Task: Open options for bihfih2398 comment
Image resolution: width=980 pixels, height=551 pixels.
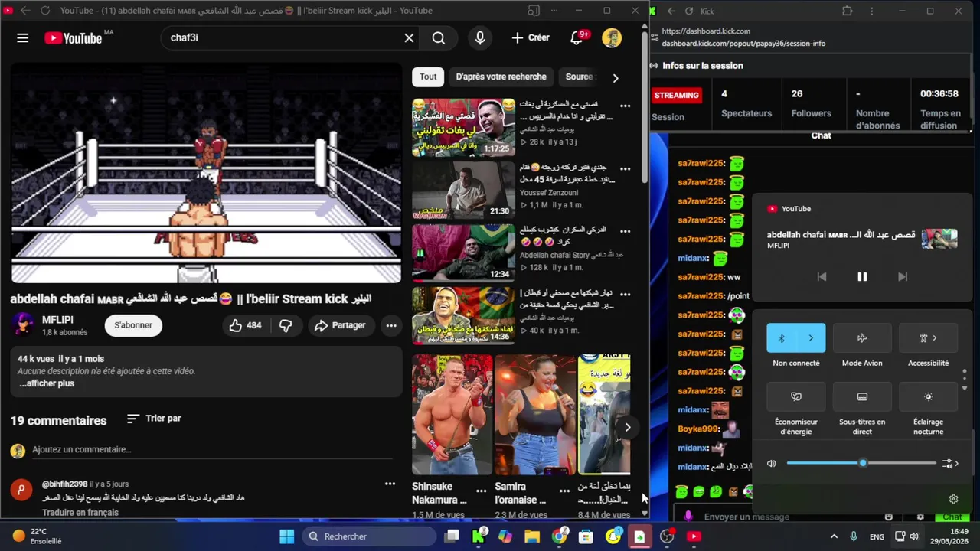Action: coord(390,484)
